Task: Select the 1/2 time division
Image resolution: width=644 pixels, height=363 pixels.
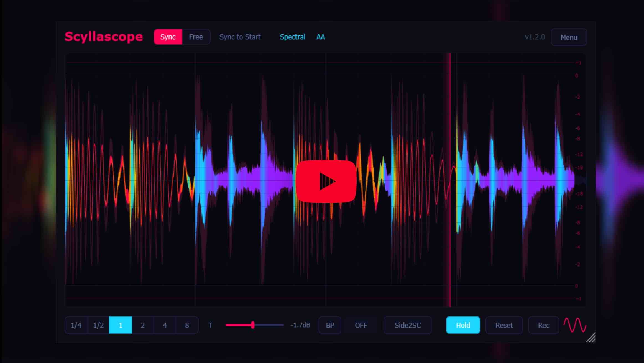Action: pos(98,325)
